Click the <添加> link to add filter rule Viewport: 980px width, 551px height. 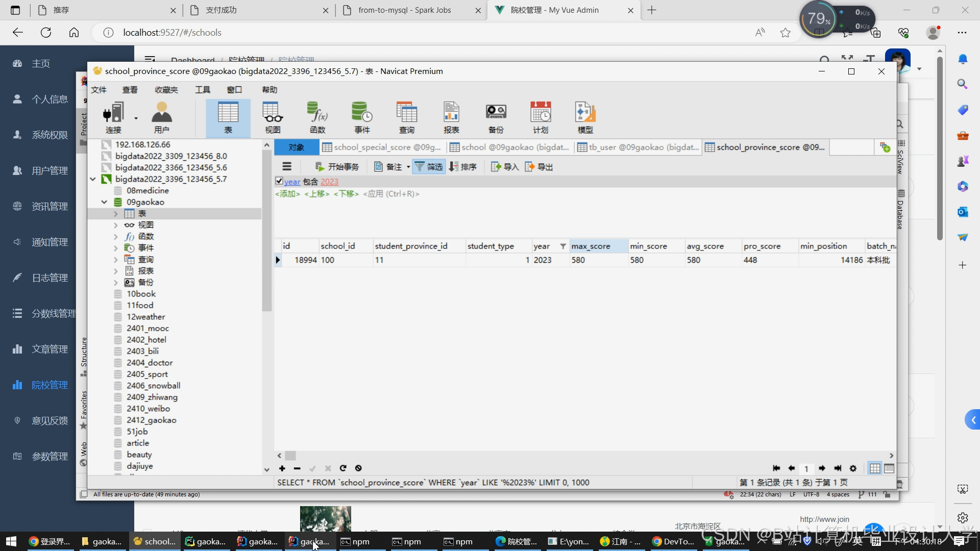(x=287, y=194)
